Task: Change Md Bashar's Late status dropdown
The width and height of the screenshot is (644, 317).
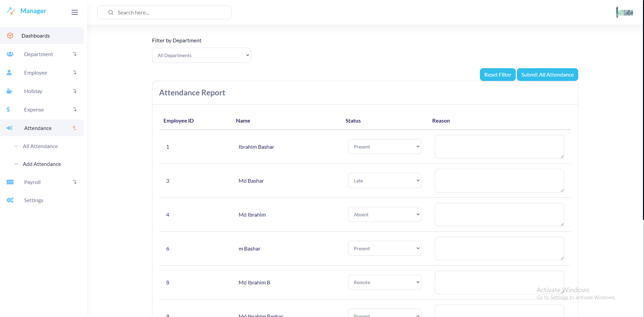Action: point(385,181)
